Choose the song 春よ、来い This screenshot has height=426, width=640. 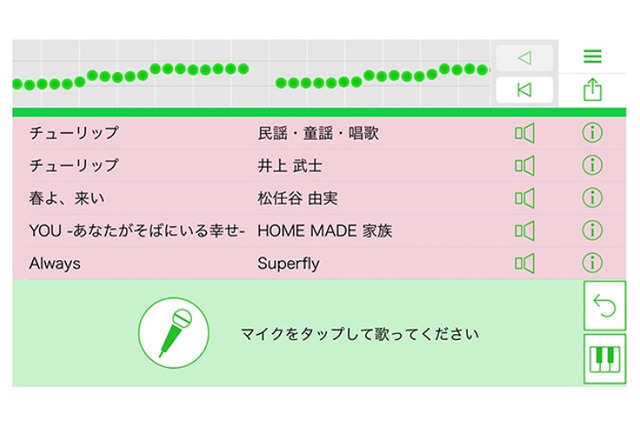[x=67, y=198]
